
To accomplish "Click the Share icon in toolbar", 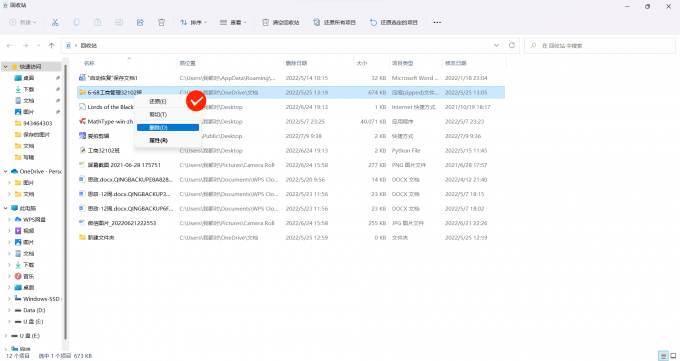I will coord(140,23).
